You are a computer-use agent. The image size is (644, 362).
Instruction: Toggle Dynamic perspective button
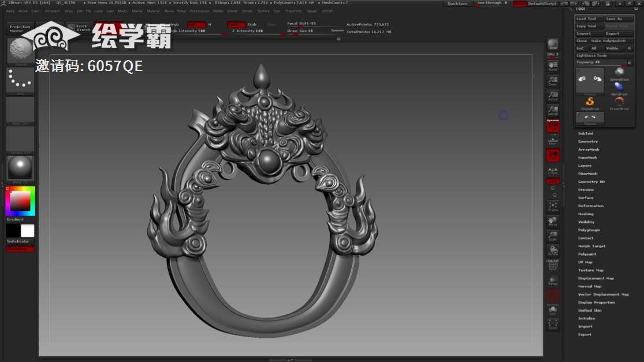[553, 126]
